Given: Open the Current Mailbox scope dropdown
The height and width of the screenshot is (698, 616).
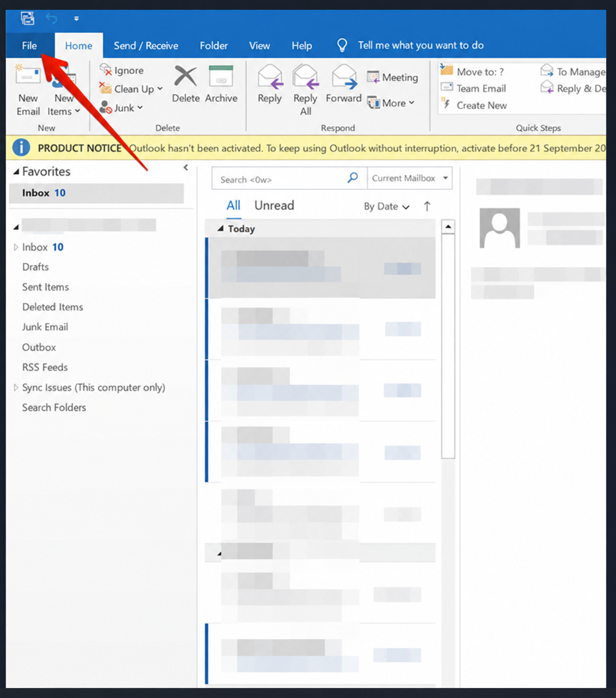Looking at the screenshot, I should click(x=410, y=178).
